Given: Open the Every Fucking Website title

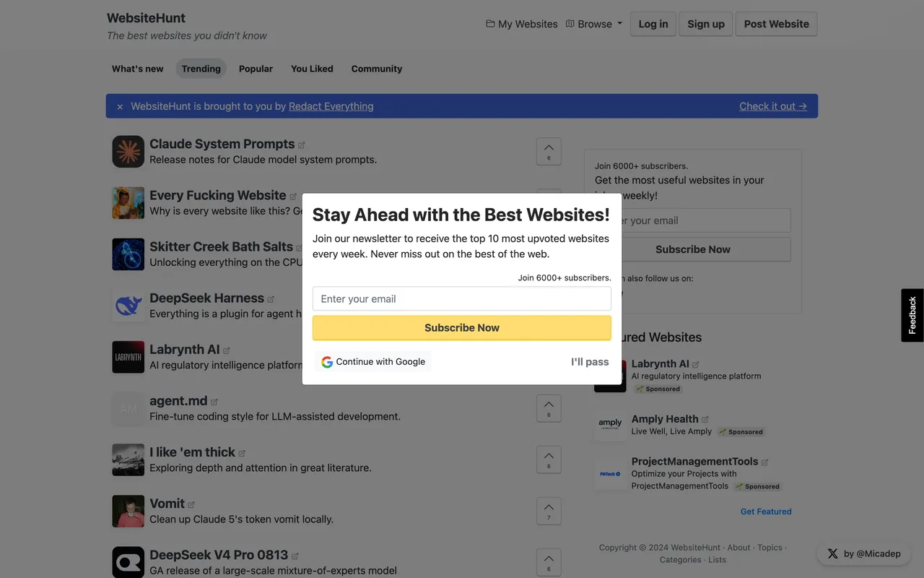Looking at the screenshot, I should (x=218, y=195).
